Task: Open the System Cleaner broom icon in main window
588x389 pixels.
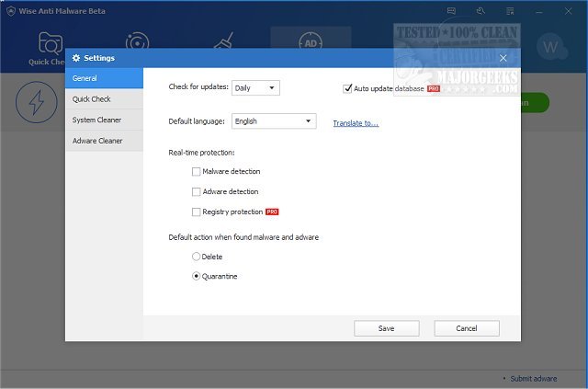Action: [x=224, y=40]
